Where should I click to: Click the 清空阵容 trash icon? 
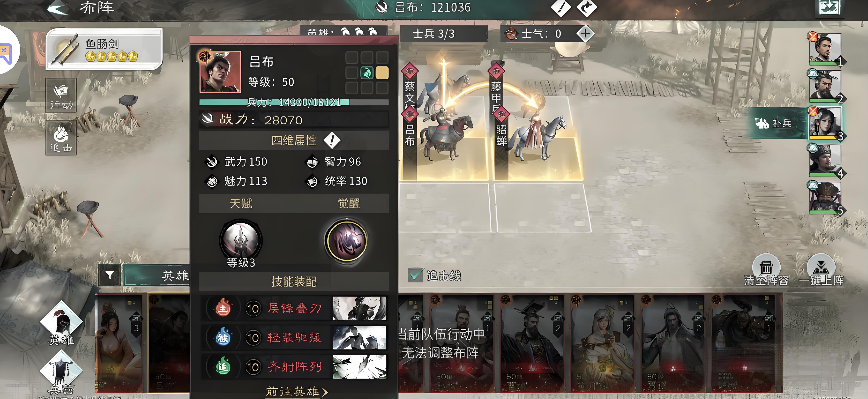click(766, 268)
